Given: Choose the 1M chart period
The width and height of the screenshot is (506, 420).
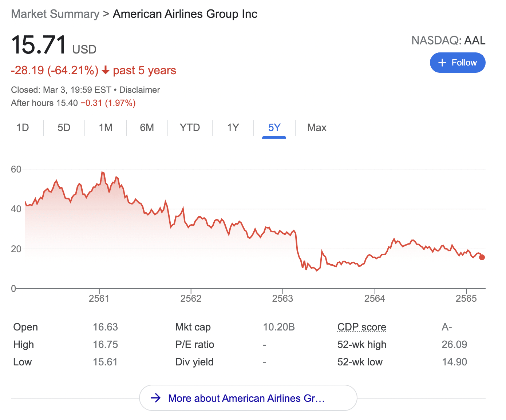Looking at the screenshot, I should 106,128.
